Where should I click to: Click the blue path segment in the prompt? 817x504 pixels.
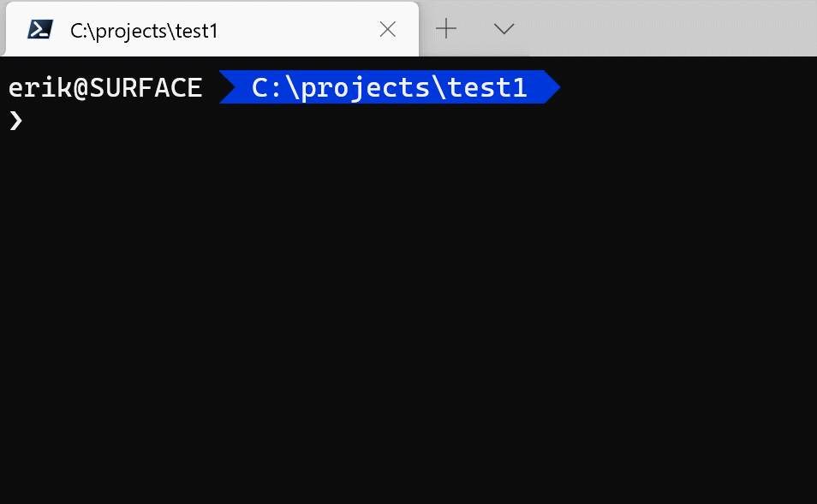(x=390, y=87)
